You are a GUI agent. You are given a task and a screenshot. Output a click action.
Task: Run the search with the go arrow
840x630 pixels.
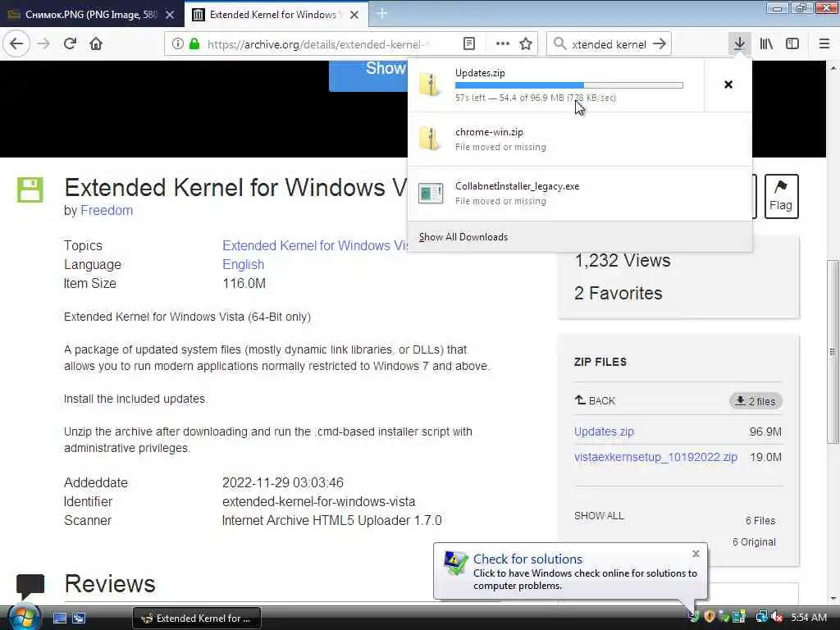660,44
